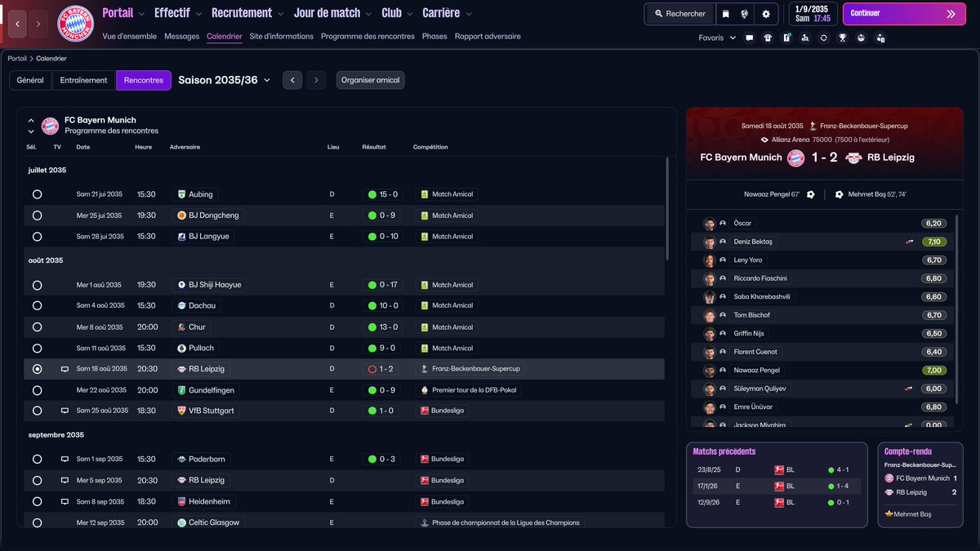Click Süleyman Quliyev substitution arrow icon
The height and width of the screenshot is (551, 980).
point(909,389)
